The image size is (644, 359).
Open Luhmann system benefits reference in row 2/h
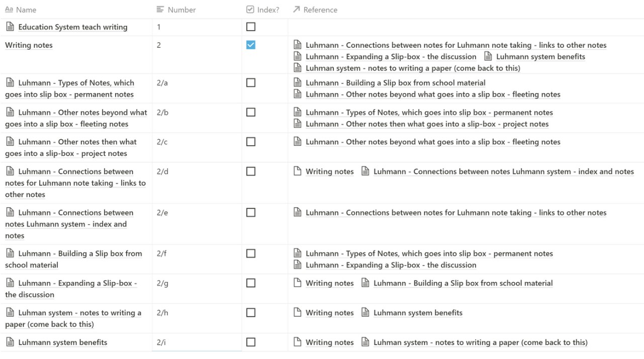(417, 313)
